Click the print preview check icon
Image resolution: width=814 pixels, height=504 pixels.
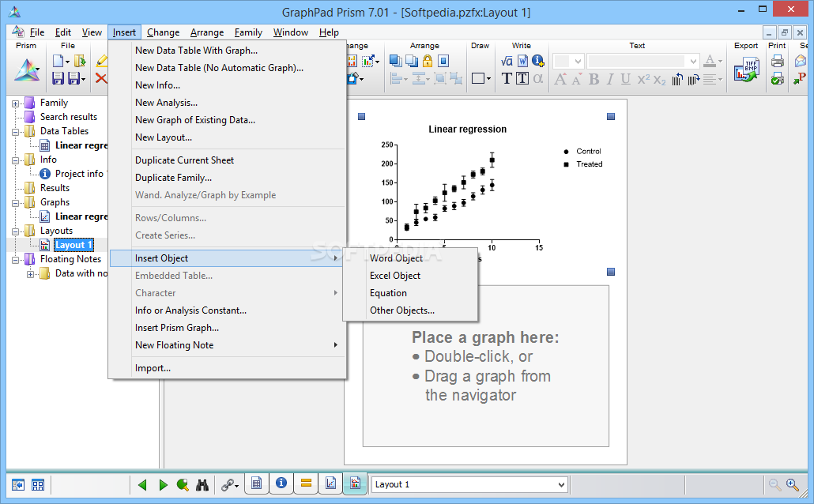tap(777, 78)
